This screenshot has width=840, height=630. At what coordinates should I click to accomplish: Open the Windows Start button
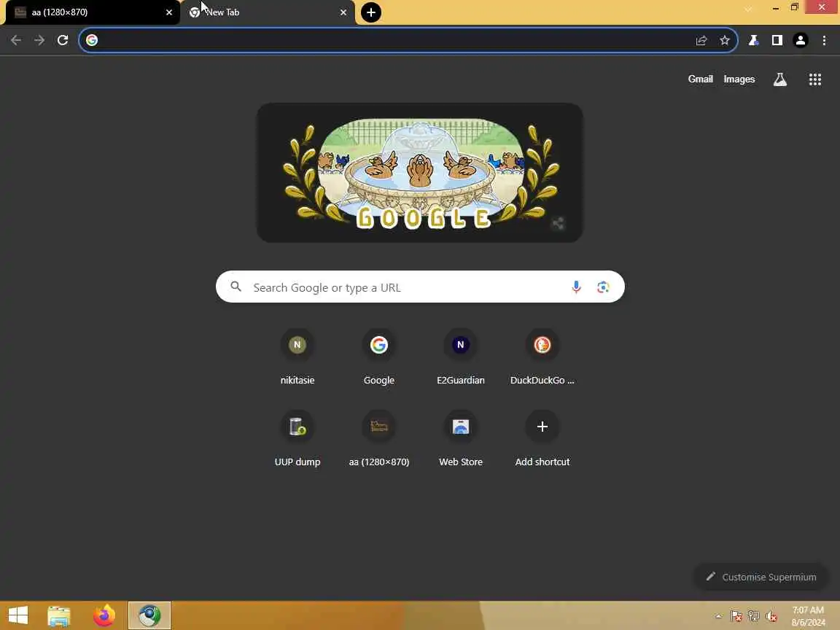point(18,615)
